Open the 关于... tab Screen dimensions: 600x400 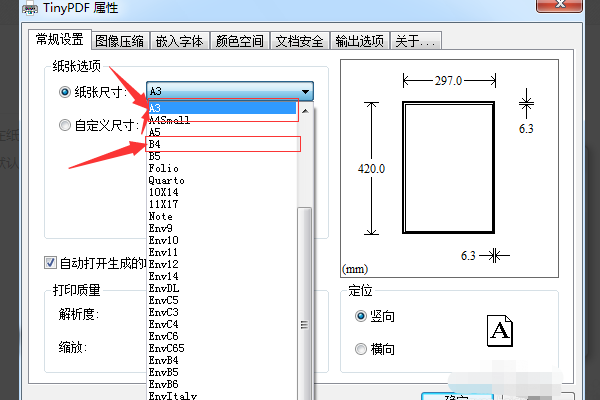(x=416, y=41)
